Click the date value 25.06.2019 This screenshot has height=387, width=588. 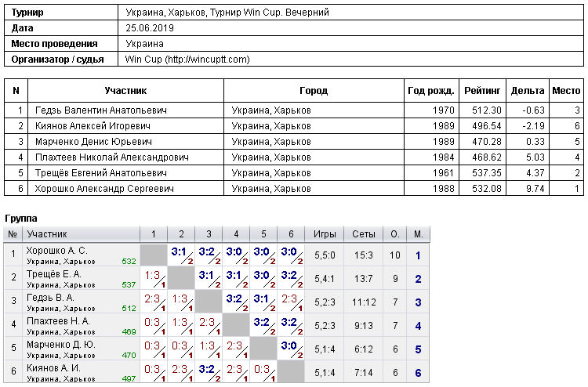(x=150, y=28)
